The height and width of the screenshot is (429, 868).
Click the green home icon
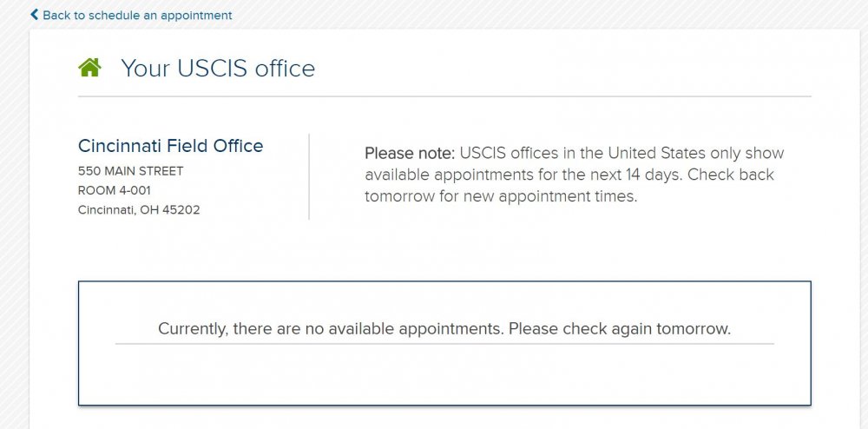click(x=89, y=67)
